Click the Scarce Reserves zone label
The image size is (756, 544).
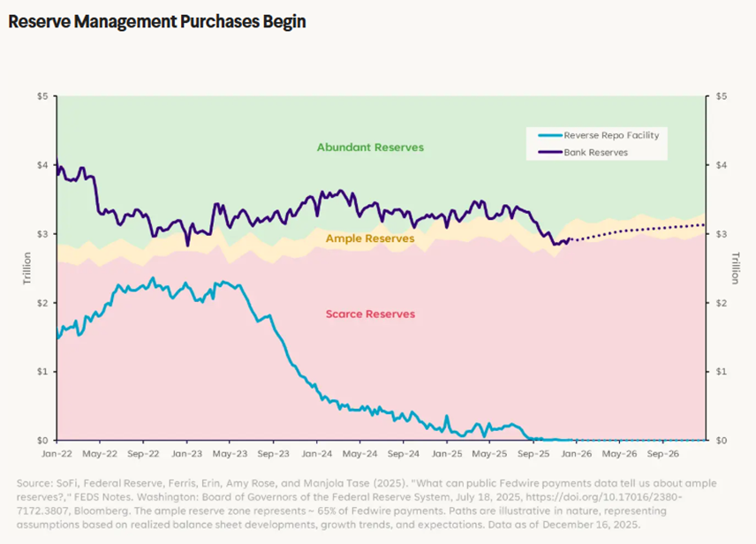tap(370, 314)
